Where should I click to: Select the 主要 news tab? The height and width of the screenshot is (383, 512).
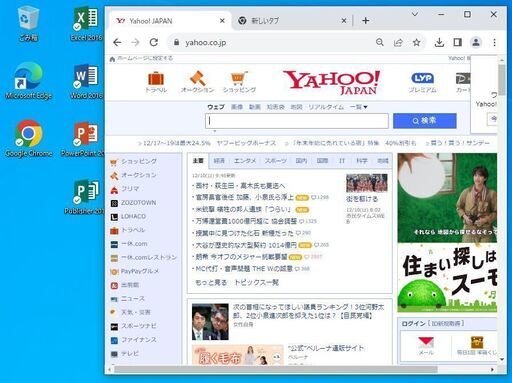pyautogui.click(x=198, y=161)
